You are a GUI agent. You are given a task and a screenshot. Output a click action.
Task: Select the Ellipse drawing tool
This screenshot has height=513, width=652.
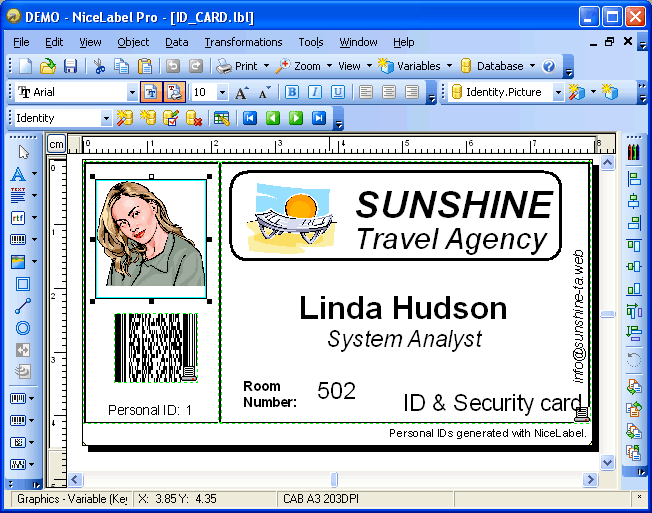[x=23, y=328]
